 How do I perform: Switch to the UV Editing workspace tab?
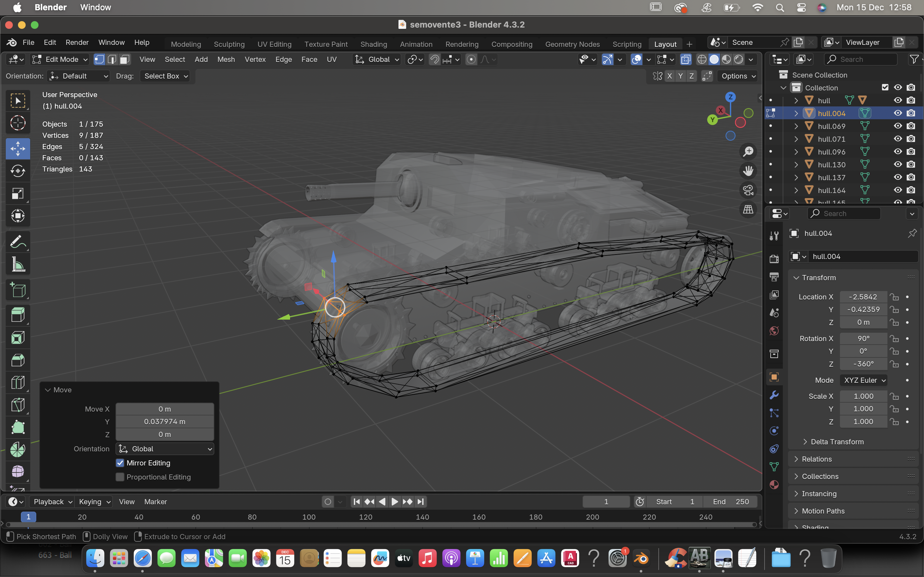pos(274,44)
